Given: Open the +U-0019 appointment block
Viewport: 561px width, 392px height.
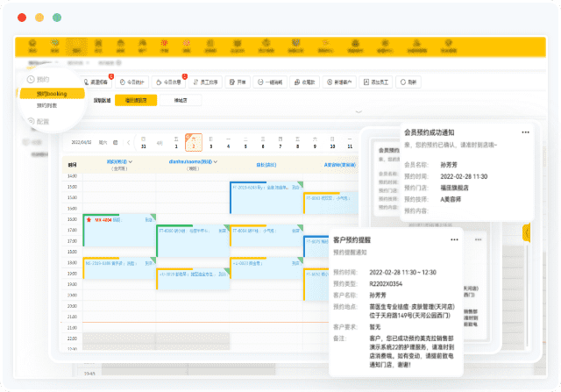Looking at the screenshot, I should point(193,279).
